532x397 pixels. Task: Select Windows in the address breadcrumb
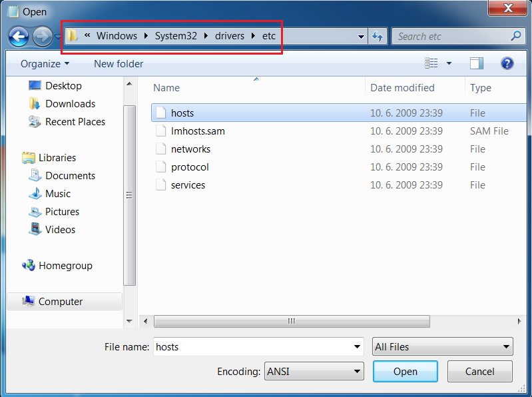point(117,35)
